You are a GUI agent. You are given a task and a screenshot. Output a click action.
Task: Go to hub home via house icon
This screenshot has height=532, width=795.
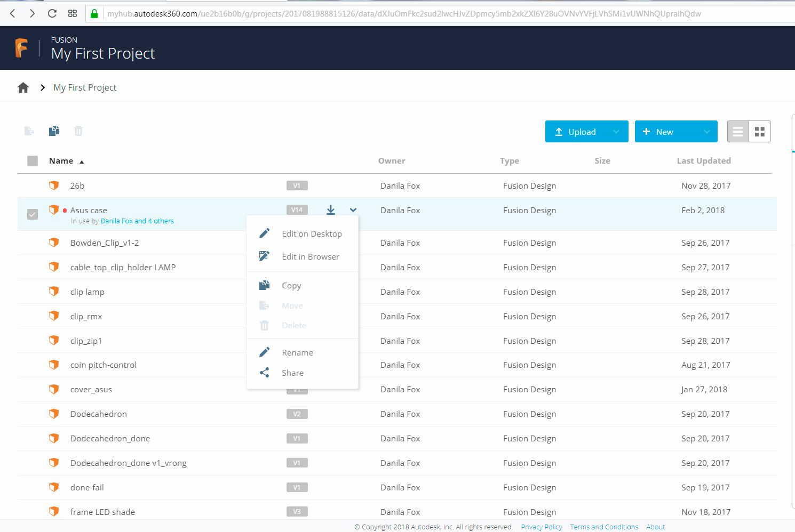click(23, 87)
